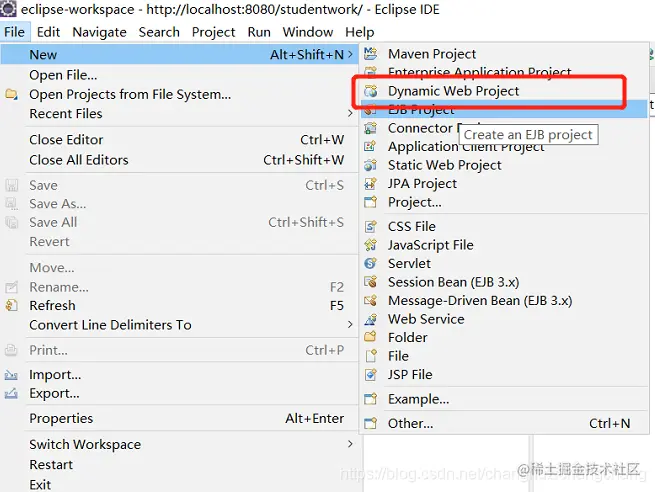Image resolution: width=655 pixels, height=492 pixels.
Task: Click the Maven Project icon
Action: 371,54
